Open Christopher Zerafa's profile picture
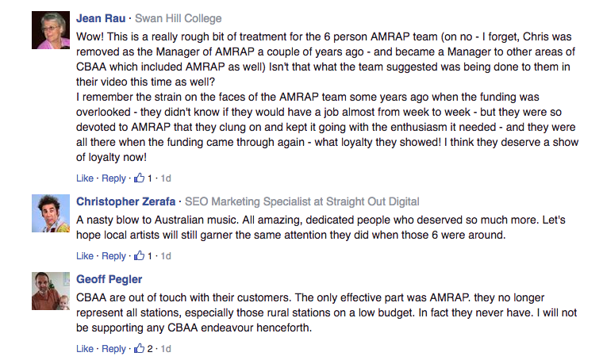Screen dimensions: 603x364 51,213
